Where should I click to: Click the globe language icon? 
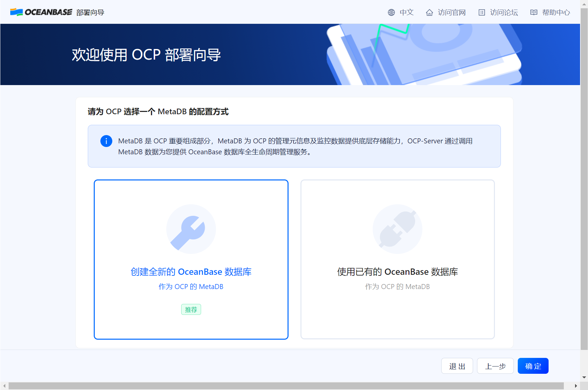click(391, 13)
